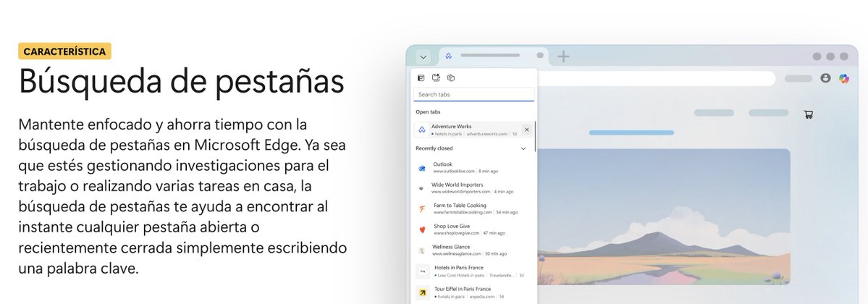Click the Adventure Works favicon in list

click(x=422, y=130)
